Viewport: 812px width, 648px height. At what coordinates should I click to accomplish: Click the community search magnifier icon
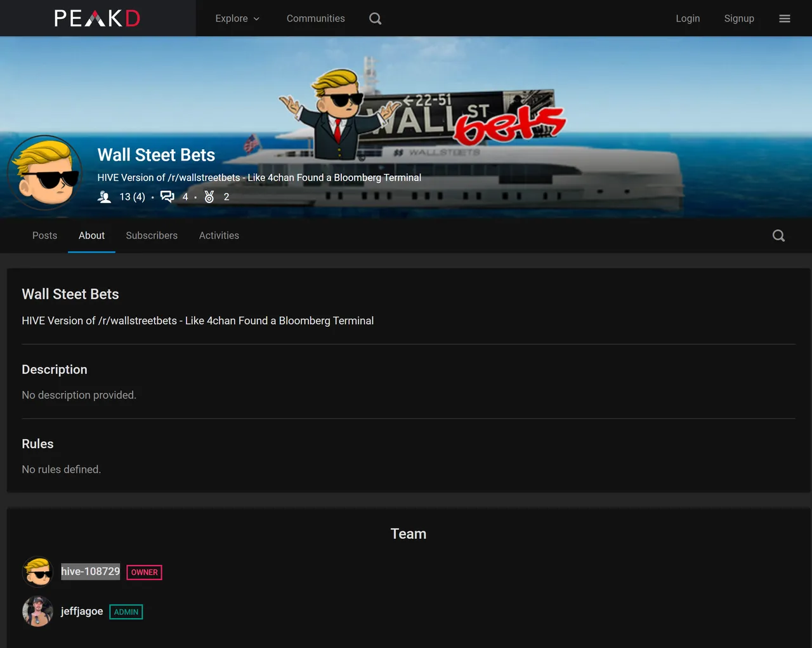(x=779, y=235)
